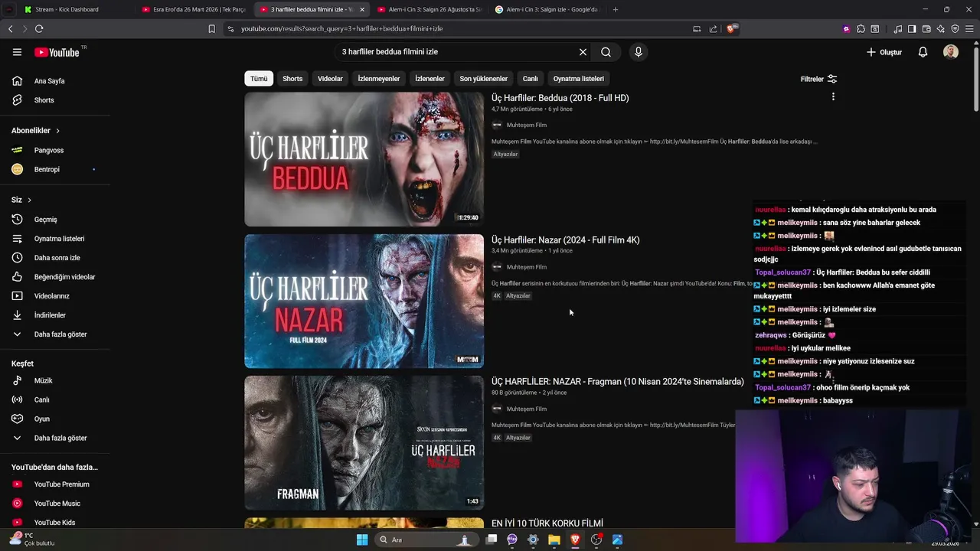Screen dimensions: 980x551
Task: Open browser extensions puzzle icon
Action: pos(861,28)
